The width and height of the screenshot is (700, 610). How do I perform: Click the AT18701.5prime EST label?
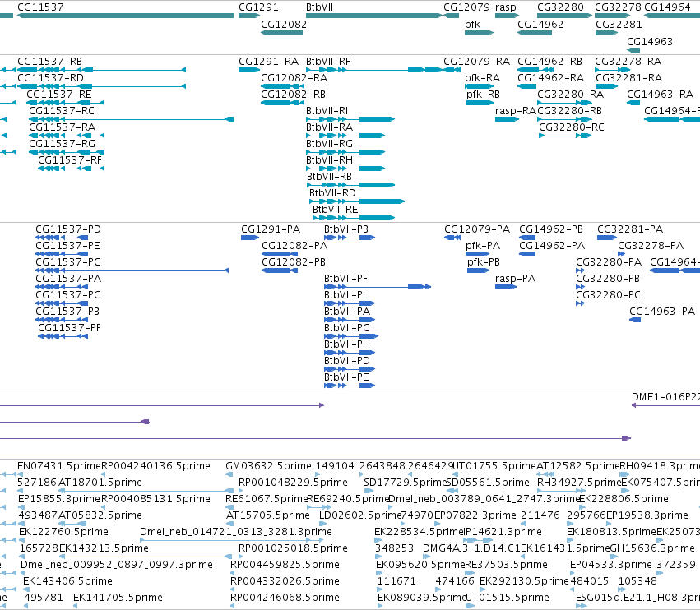click(100, 483)
